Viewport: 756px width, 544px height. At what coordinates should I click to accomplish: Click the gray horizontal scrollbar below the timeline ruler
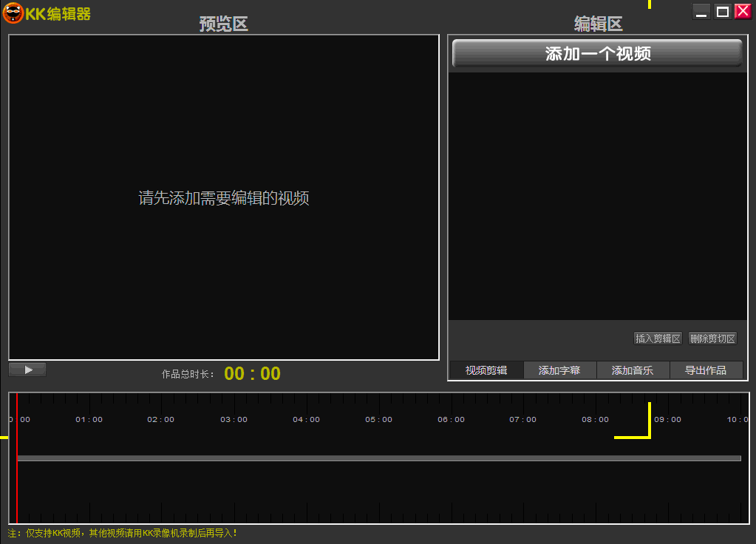pos(378,458)
